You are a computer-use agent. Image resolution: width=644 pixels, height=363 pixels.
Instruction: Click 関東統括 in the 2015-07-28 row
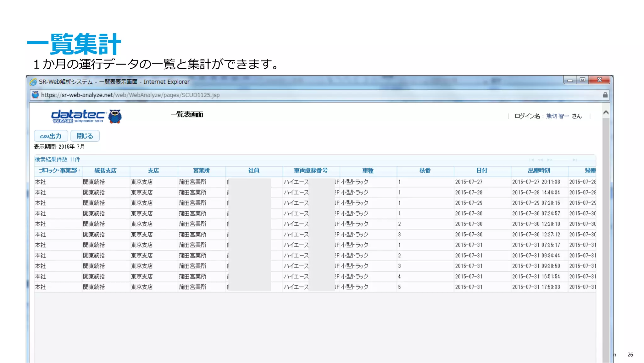point(94,192)
